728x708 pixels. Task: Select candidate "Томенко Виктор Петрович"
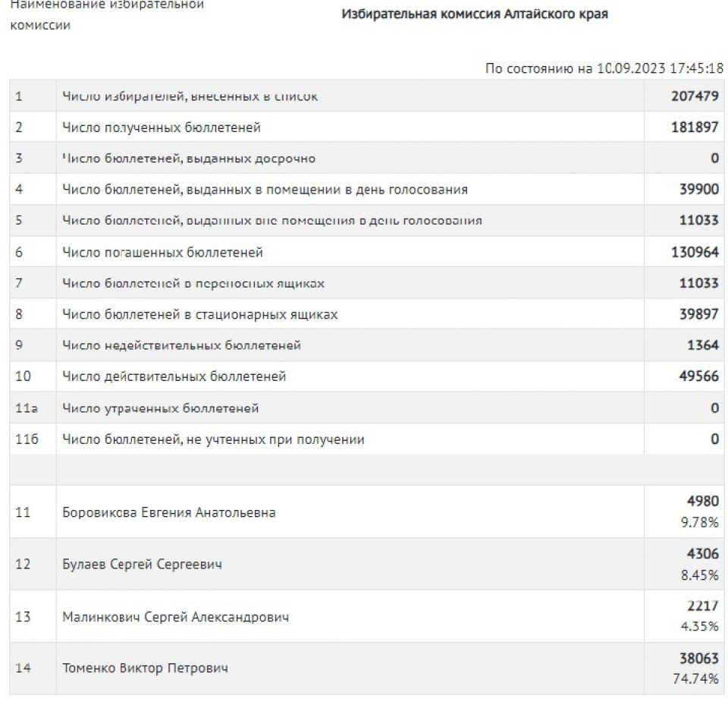pos(146,668)
